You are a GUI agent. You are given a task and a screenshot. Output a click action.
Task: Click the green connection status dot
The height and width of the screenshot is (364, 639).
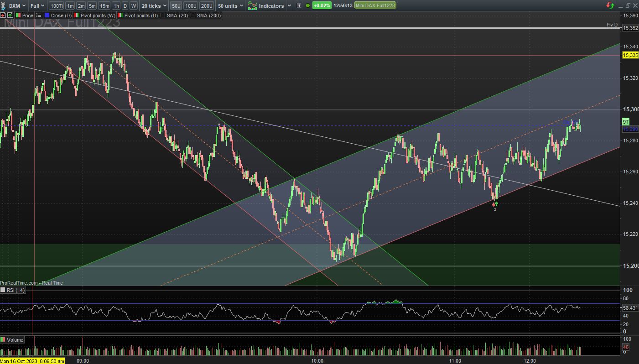pos(308,6)
